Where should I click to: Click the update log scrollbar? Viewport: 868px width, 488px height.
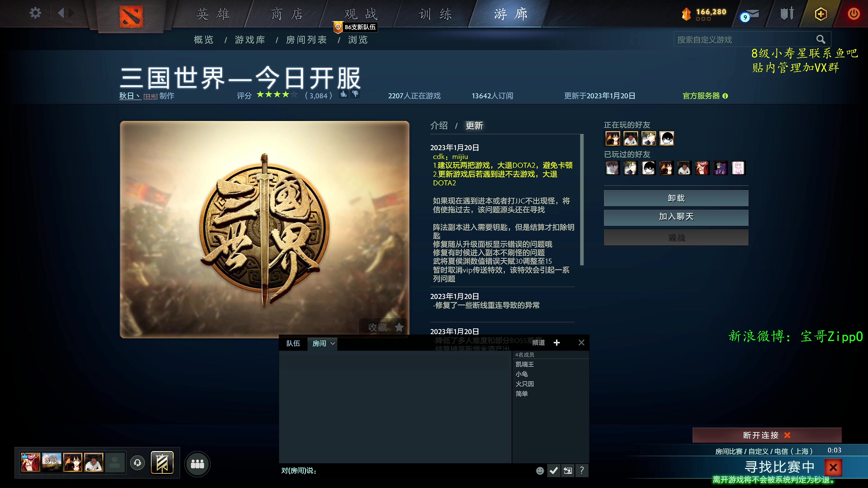coord(582,200)
